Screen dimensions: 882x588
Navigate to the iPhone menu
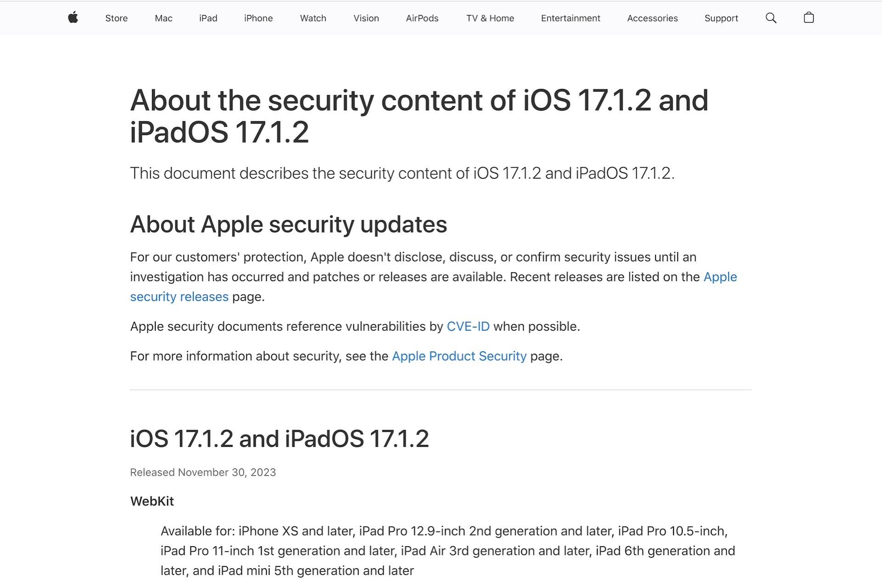(258, 18)
